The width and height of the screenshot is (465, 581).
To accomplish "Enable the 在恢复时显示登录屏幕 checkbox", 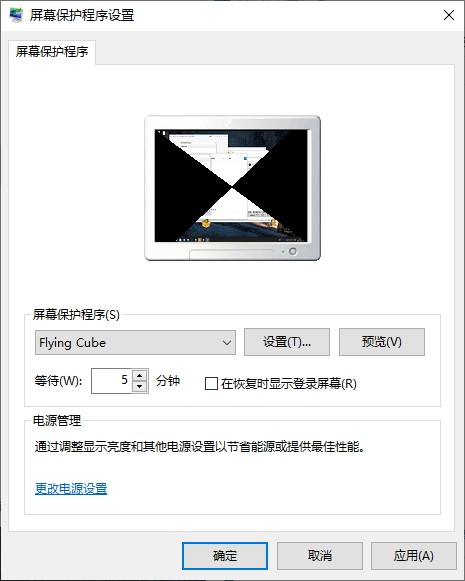I will click(x=211, y=384).
